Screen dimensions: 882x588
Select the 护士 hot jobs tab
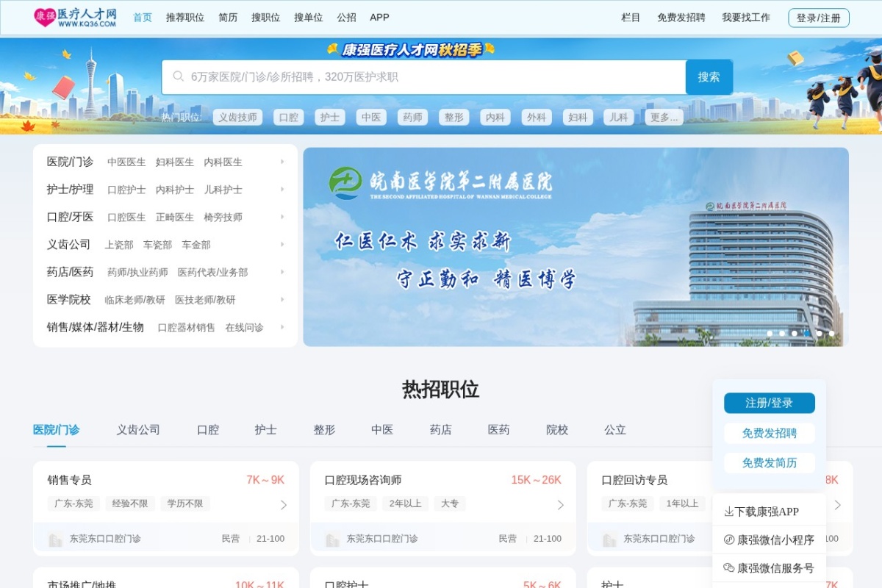[266, 430]
